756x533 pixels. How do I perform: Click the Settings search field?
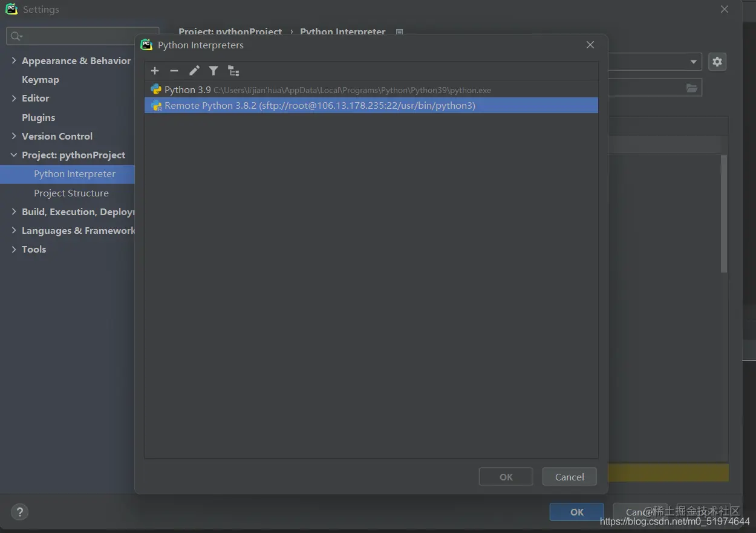(x=83, y=36)
